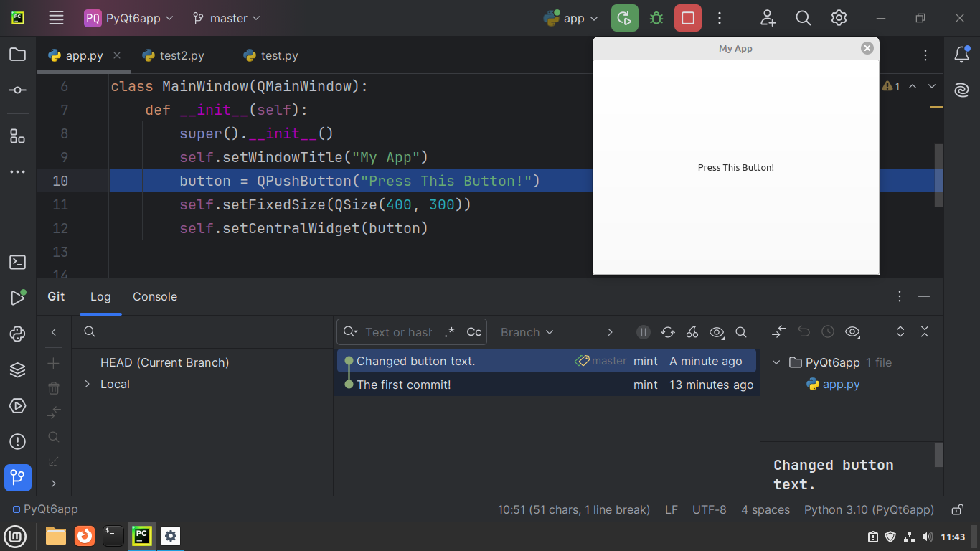Expand all in changes tree

coord(900,332)
